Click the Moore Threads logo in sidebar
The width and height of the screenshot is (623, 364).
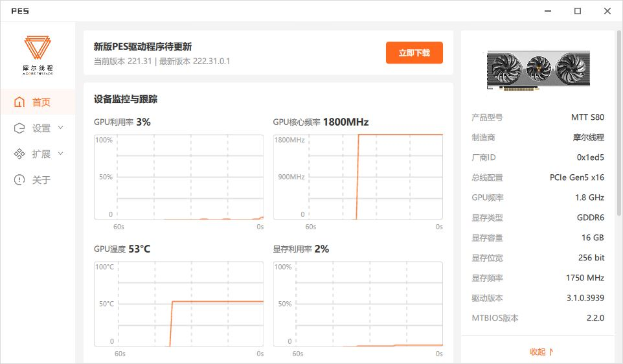pos(38,55)
